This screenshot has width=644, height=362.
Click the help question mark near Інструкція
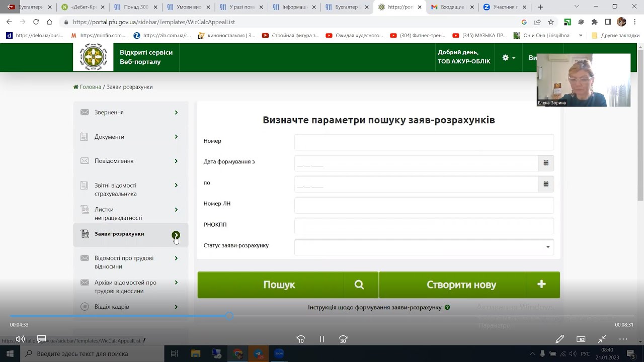pos(447,307)
